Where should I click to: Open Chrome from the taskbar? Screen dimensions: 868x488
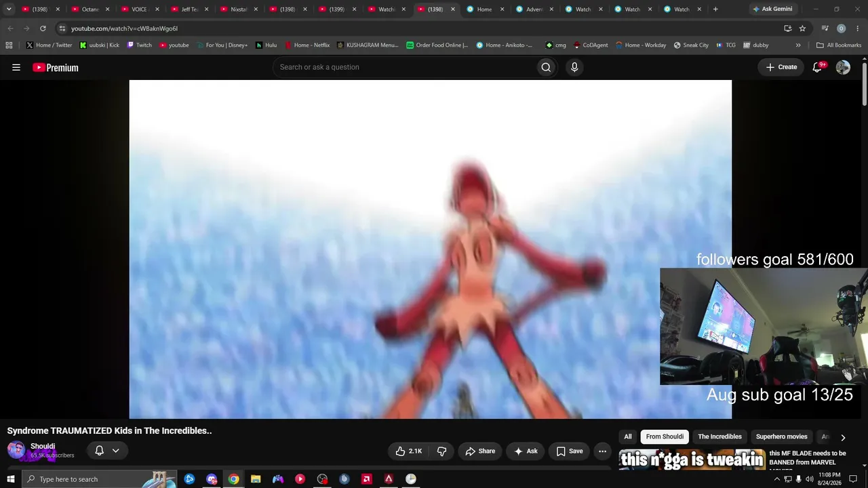[233, 479]
